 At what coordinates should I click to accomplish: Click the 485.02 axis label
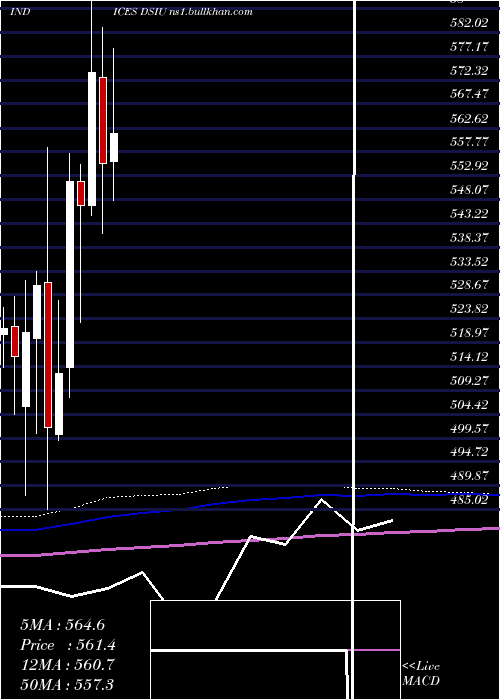click(468, 500)
